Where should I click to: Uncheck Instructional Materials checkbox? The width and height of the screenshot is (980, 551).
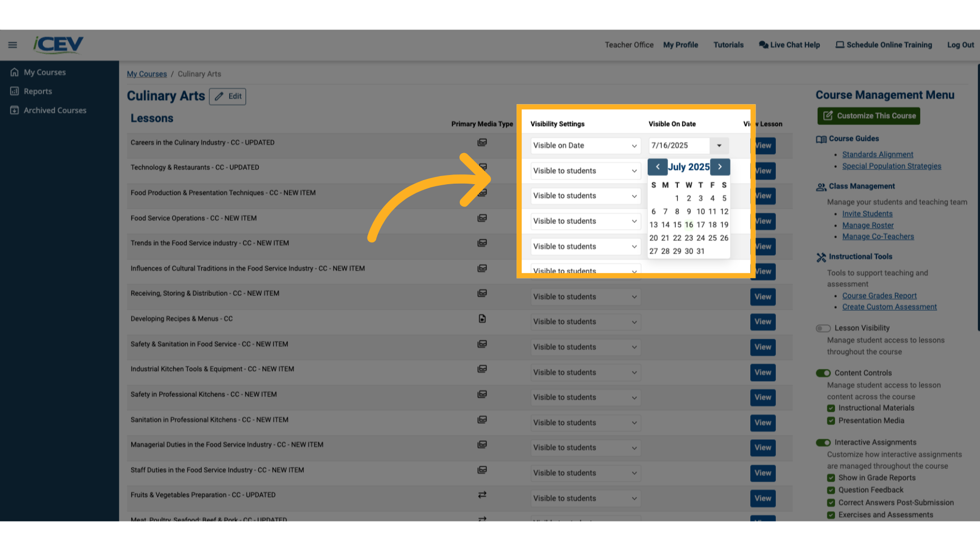[831, 408]
